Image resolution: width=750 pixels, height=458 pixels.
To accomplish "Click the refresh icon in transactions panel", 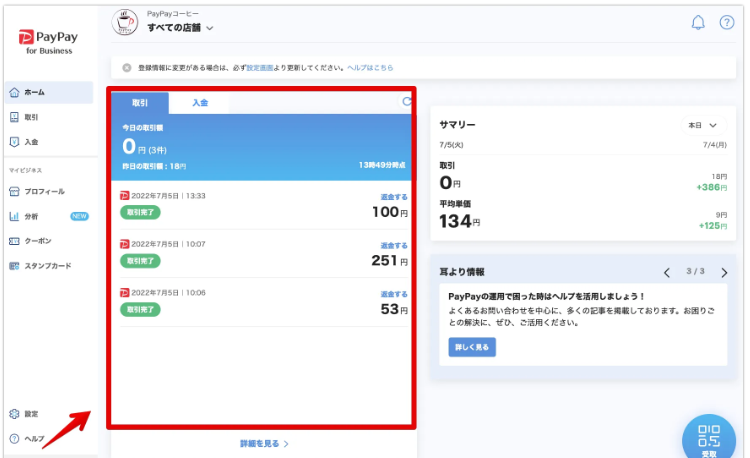I will (x=406, y=102).
